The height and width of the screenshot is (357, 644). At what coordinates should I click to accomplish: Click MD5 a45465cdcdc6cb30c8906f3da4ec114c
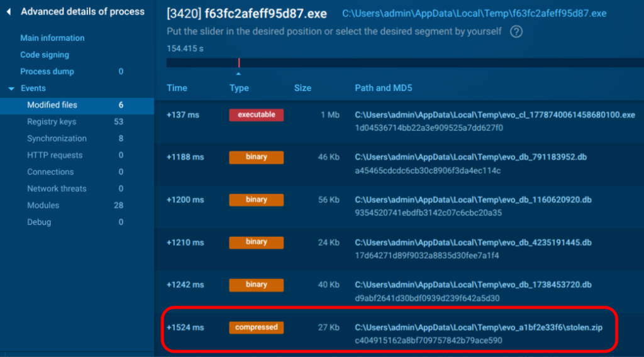[x=428, y=171]
